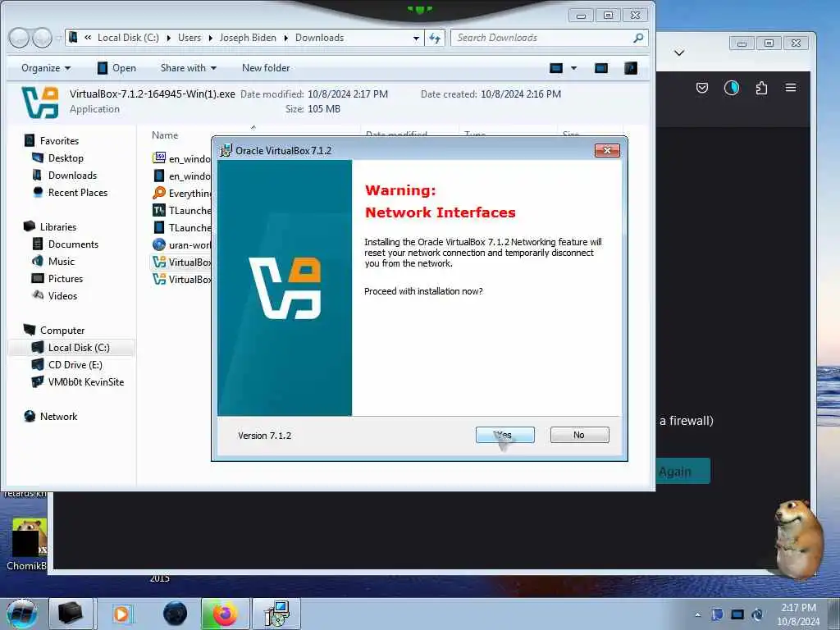This screenshot has width=840, height=630.
Task: Click the Pocket icon in Firefox toolbar
Action: (x=702, y=88)
